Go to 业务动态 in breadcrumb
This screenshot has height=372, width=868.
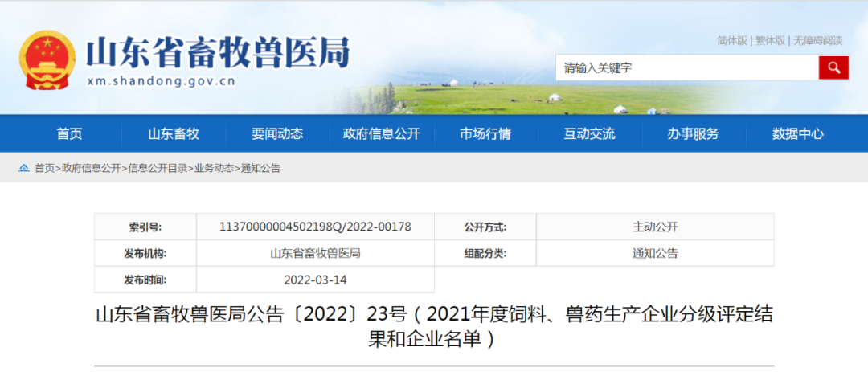[214, 168]
